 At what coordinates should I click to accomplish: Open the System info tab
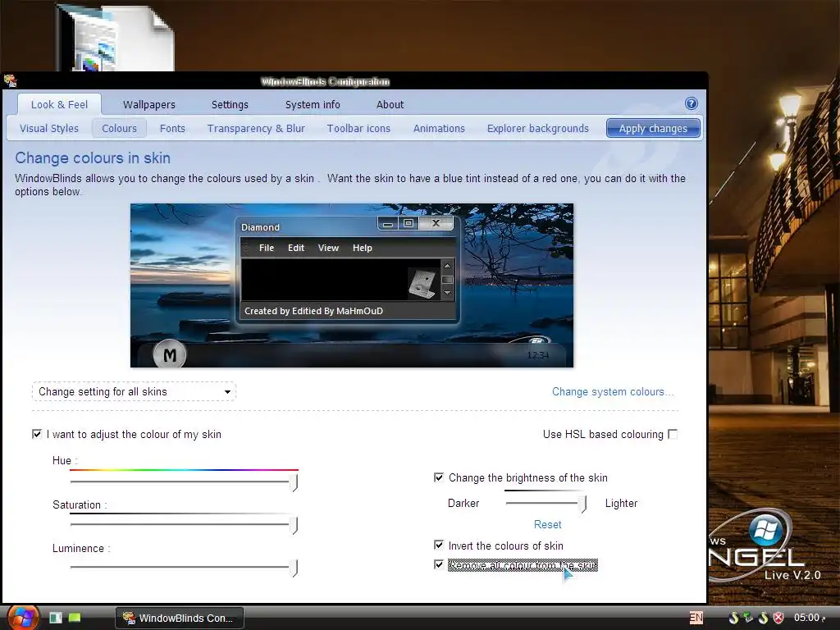pyautogui.click(x=313, y=104)
